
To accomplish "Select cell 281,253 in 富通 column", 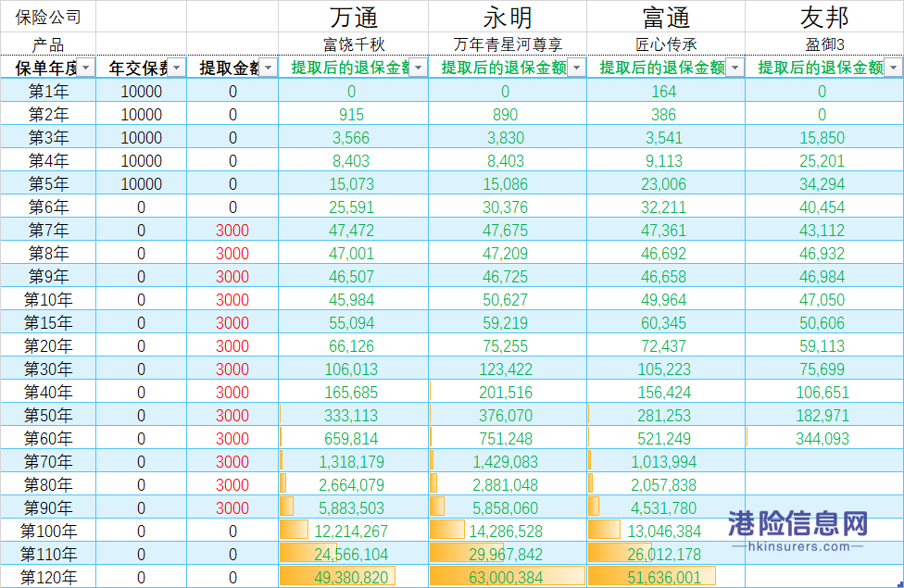I will (x=666, y=415).
